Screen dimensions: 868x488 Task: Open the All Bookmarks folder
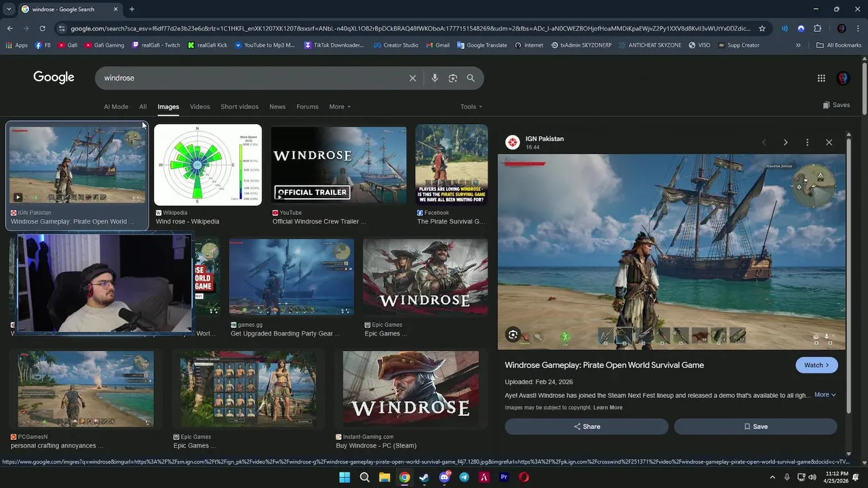(x=839, y=45)
